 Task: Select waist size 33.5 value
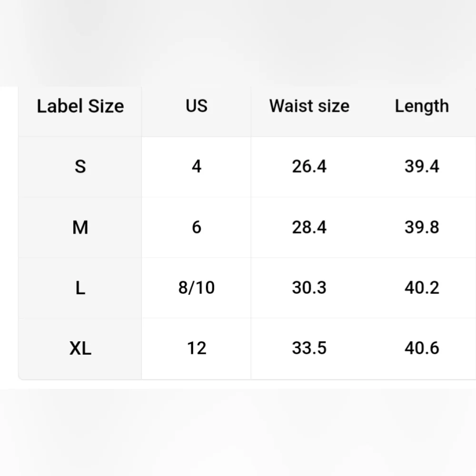click(309, 348)
